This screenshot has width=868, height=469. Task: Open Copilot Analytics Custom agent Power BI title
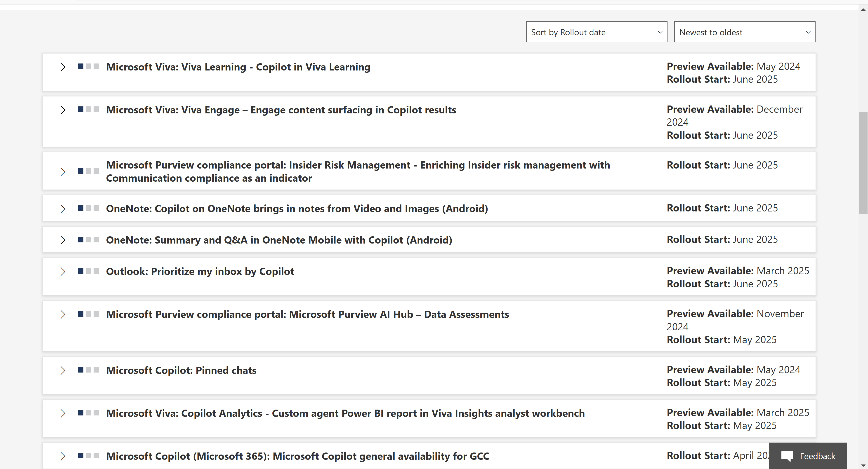[x=345, y=413]
